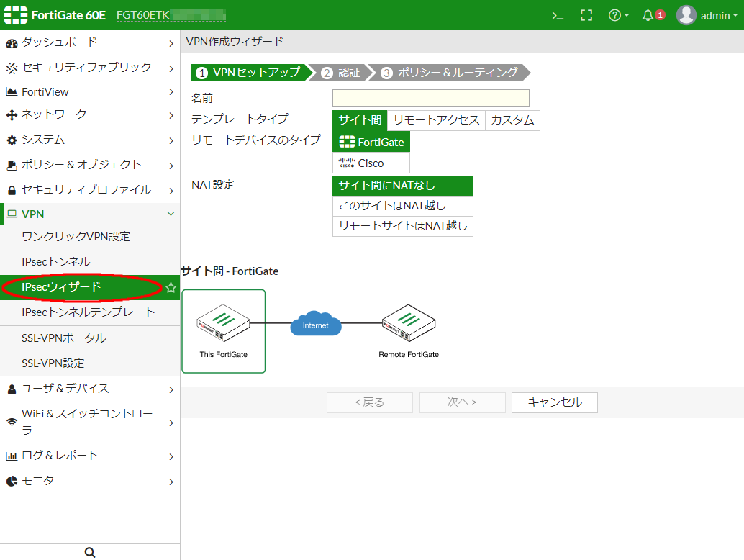Click the キャンセル button
Screen dimensions: 744x560
coord(554,402)
